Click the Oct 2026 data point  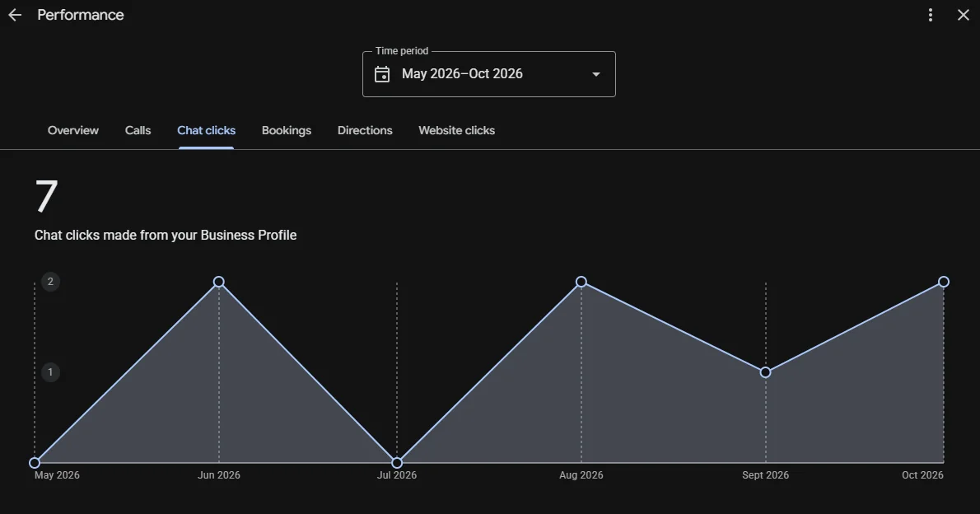click(x=944, y=282)
